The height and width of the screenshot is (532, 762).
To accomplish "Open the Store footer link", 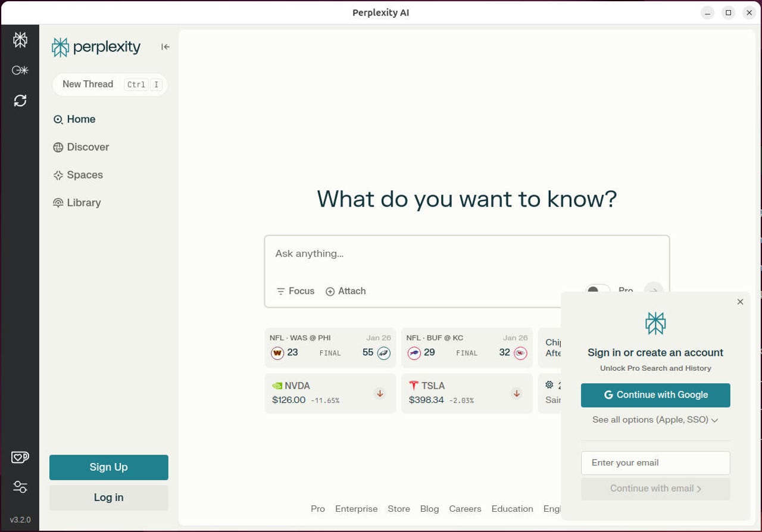I will [399, 509].
